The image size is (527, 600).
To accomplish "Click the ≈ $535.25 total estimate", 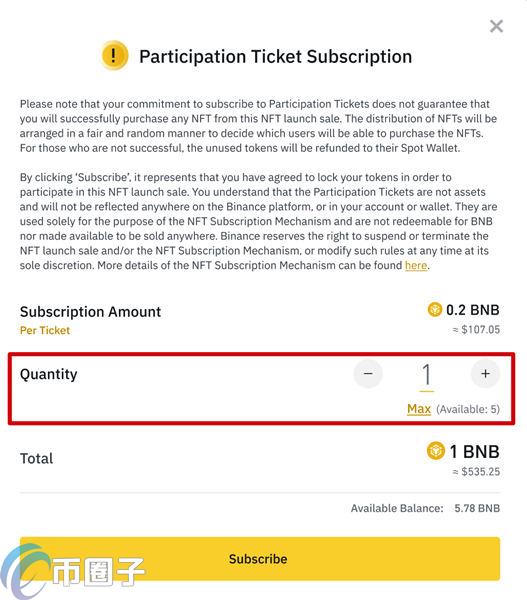I will pos(476,471).
